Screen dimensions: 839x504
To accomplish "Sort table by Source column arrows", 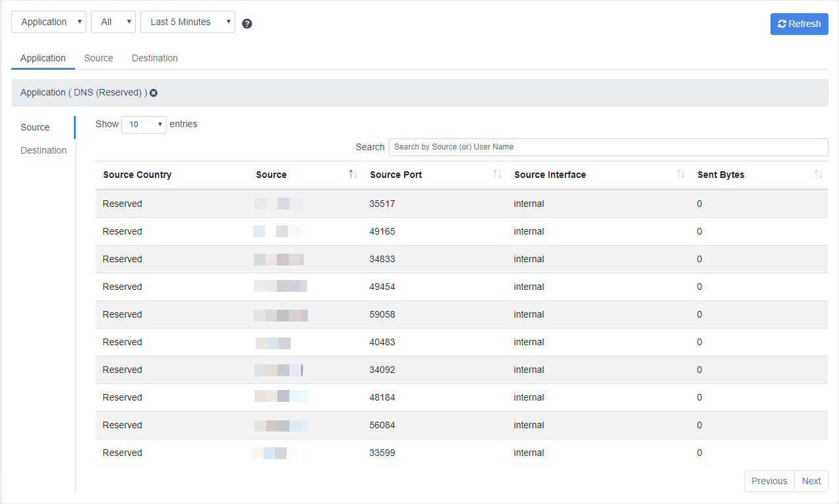I will pos(353,174).
